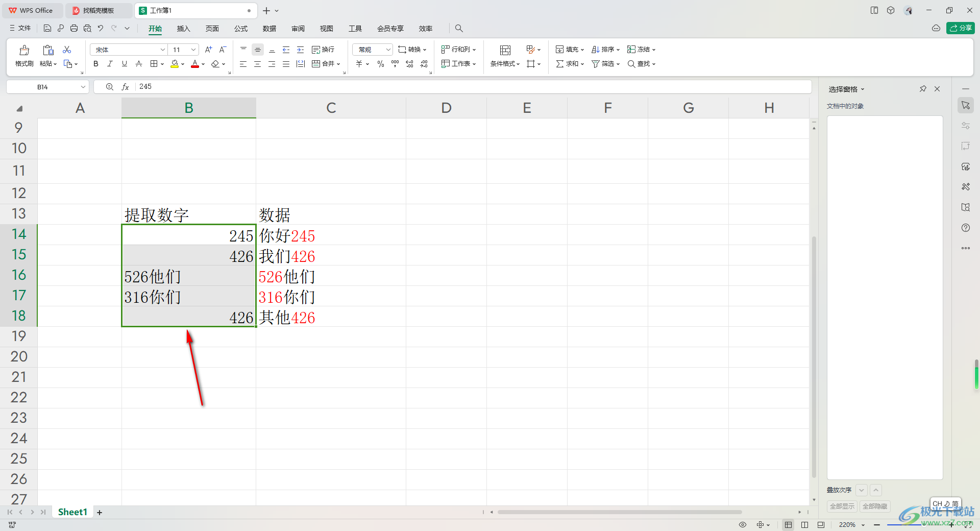The height and width of the screenshot is (531, 980).
Task: Align text to the right
Action: [x=272, y=64]
